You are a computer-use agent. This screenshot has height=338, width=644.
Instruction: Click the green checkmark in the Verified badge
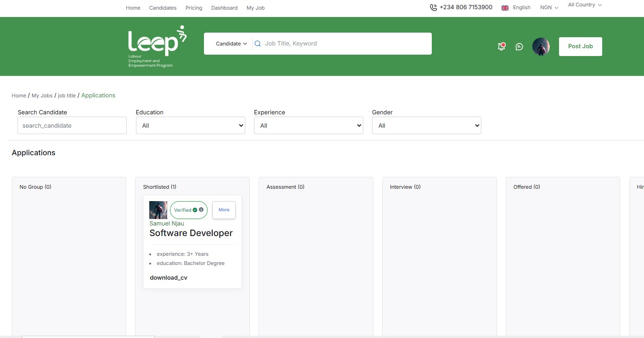pyautogui.click(x=194, y=209)
